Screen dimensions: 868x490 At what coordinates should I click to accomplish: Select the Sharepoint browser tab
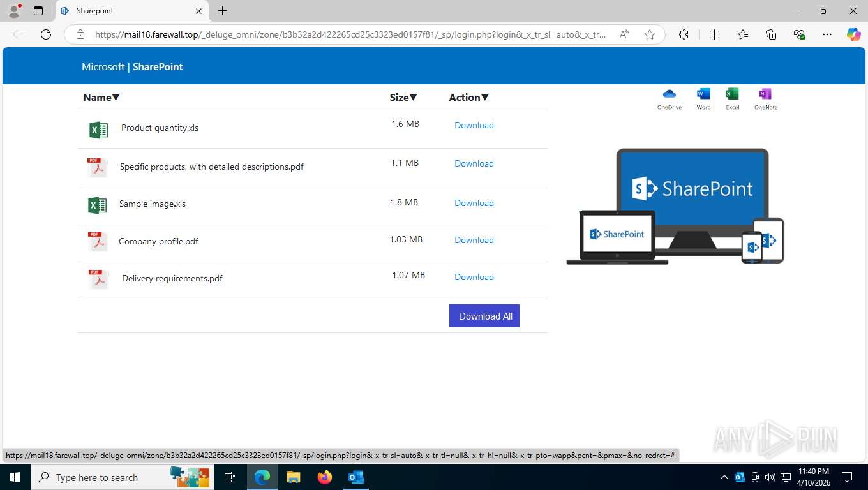[132, 11]
